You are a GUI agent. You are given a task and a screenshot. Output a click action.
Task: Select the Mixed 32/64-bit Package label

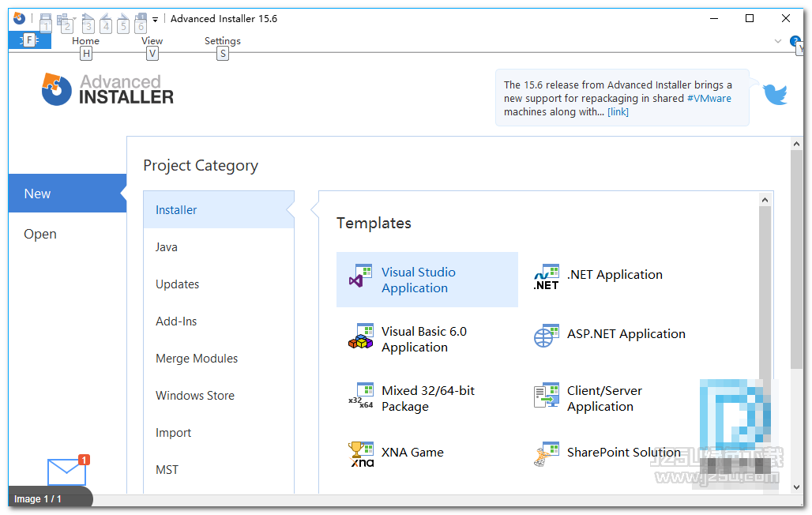[428, 398]
